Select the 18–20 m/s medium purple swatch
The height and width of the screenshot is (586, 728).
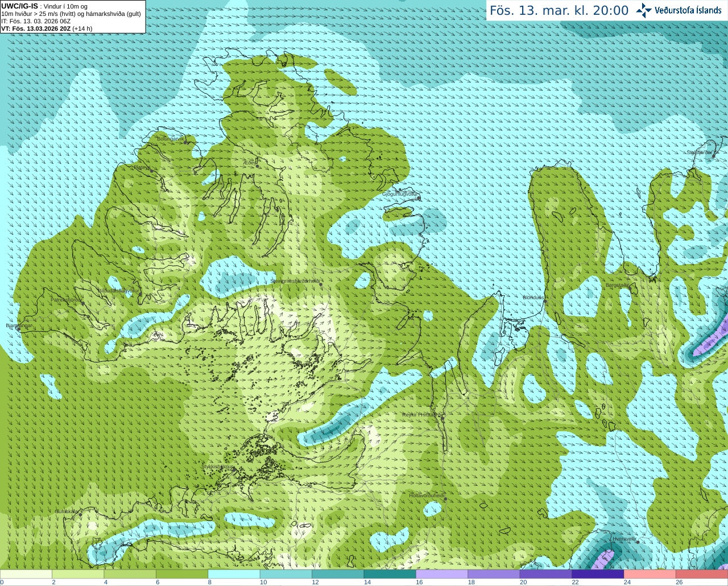[494, 574]
